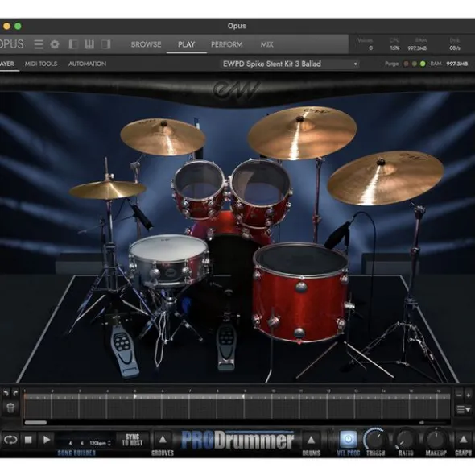Toggle the left sidebar panel icon

coord(73,44)
